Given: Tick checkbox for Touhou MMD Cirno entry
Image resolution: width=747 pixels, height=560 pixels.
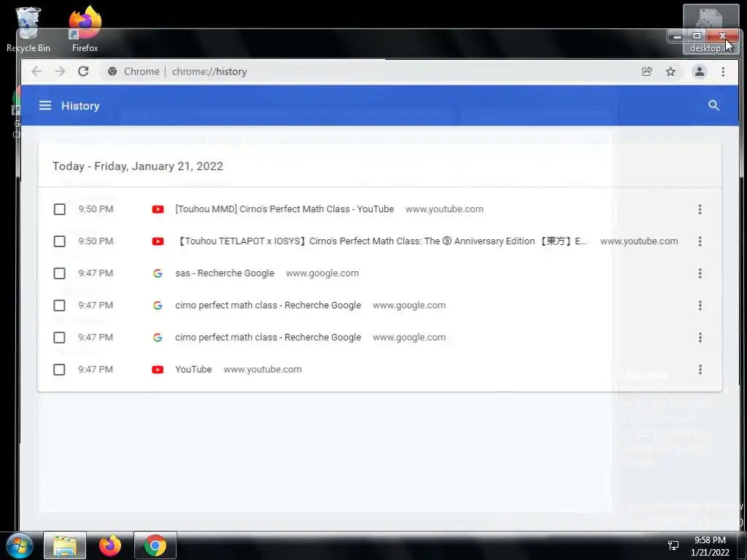Looking at the screenshot, I should click(60, 209).
